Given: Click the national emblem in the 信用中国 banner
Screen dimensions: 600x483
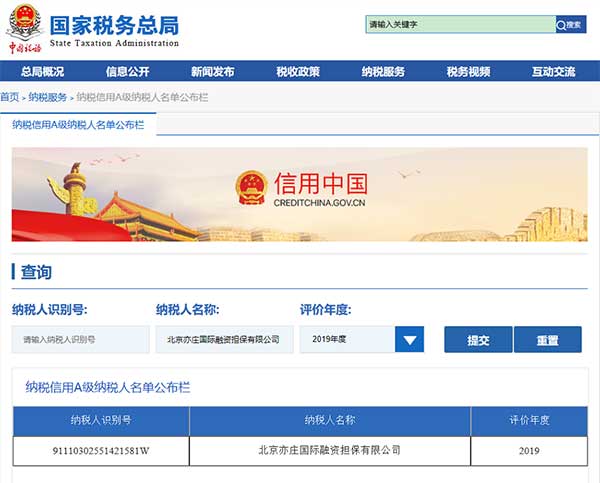Looking at the screenshot, I should [x=251, y=188].
